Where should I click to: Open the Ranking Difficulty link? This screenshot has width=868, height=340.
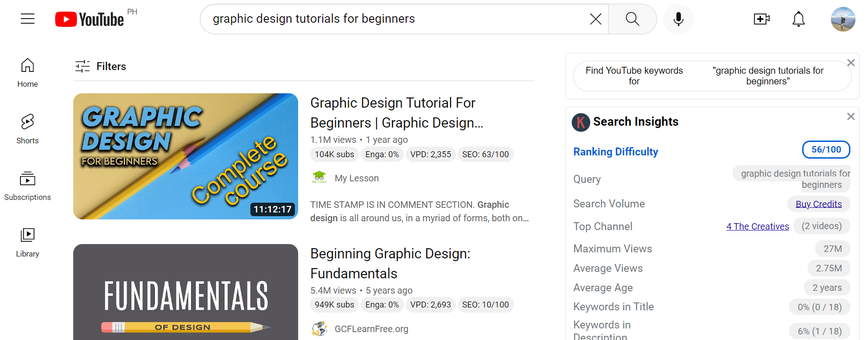pyautogui.click(x=616, y=152)
